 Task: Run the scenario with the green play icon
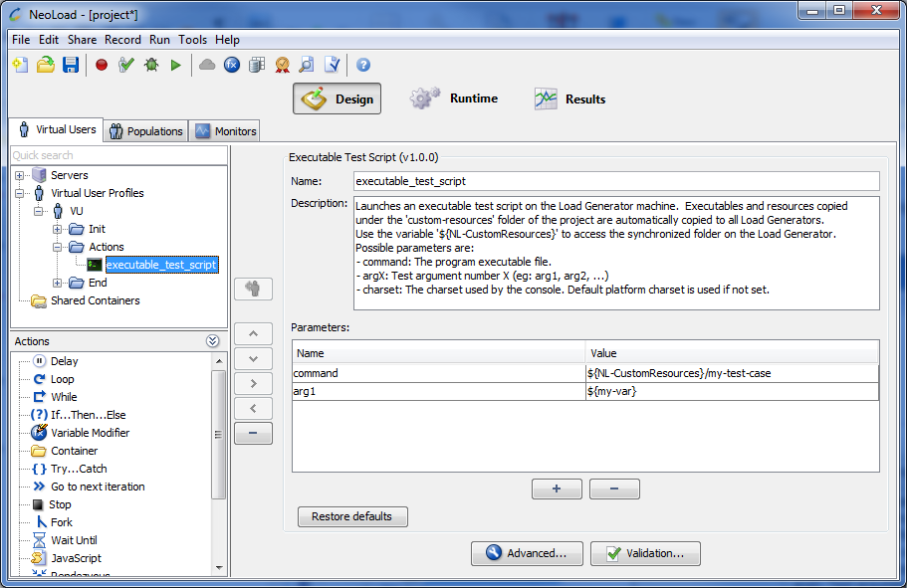(176, 65)
